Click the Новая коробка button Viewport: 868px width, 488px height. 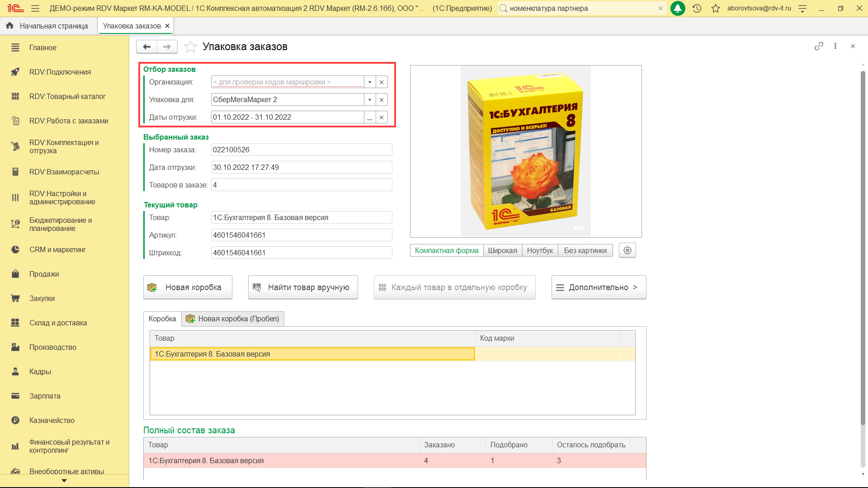[x=188, y=287]
